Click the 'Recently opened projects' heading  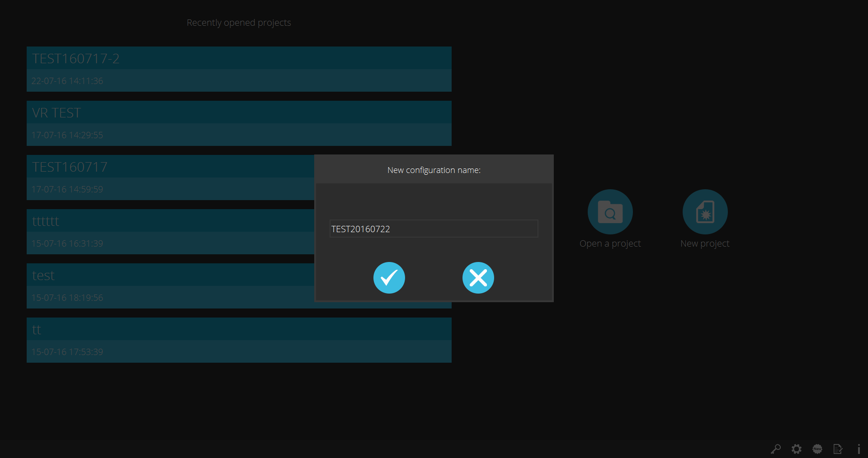pos(239,23)
